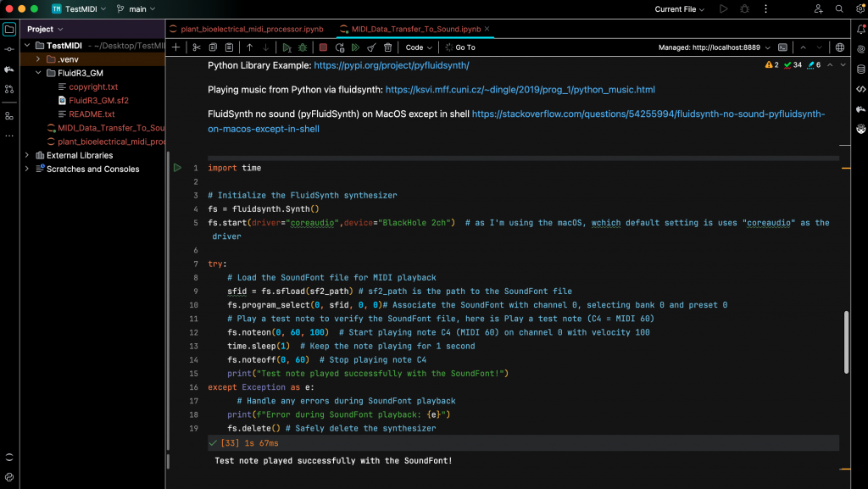Switch to plant_bioelectrical_midi_processor.ipynb tab

click(247, 29)
